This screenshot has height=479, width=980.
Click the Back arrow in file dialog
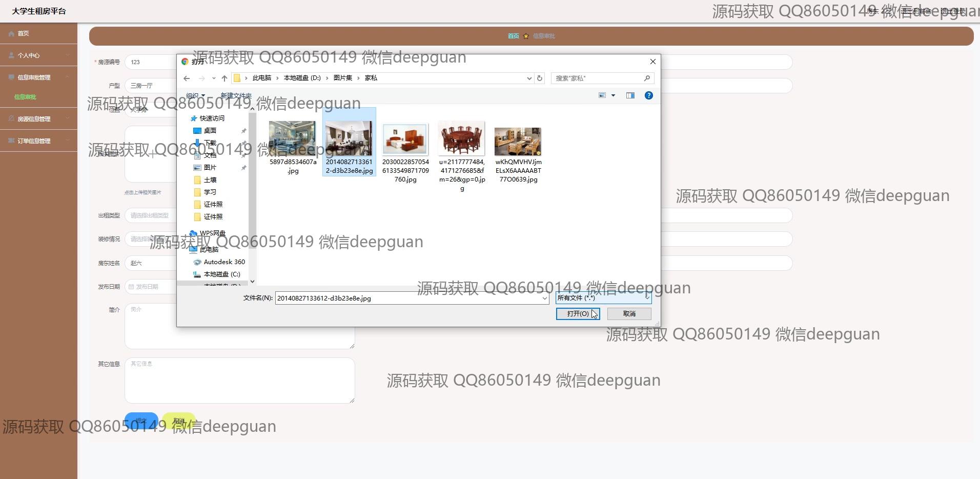click(187, 78)
